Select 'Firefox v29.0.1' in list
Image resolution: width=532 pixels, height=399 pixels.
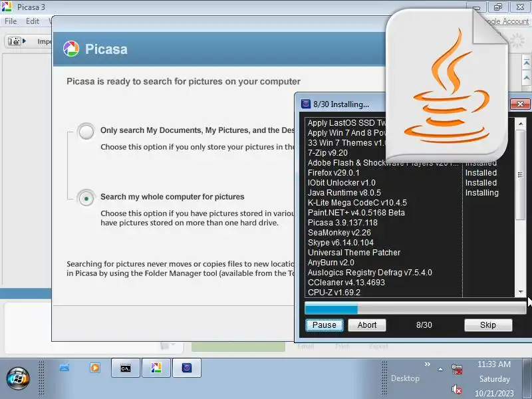coord(333,173)
